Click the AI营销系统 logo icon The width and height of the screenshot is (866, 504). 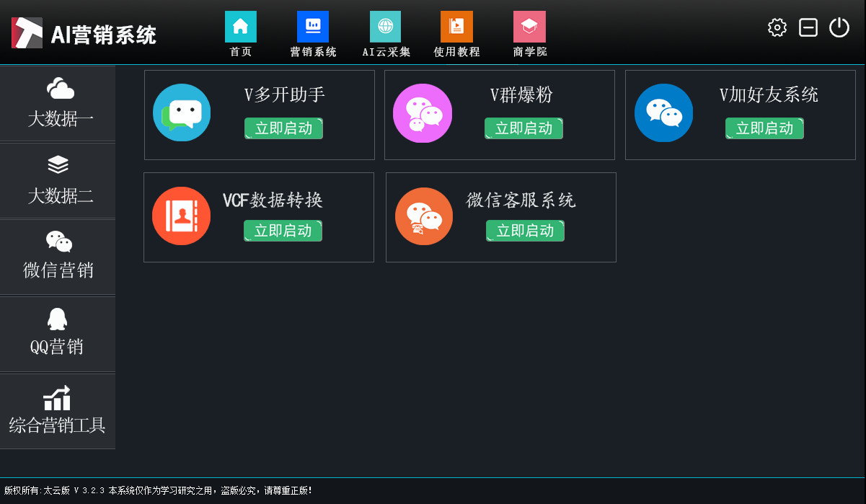click(27, 33)
